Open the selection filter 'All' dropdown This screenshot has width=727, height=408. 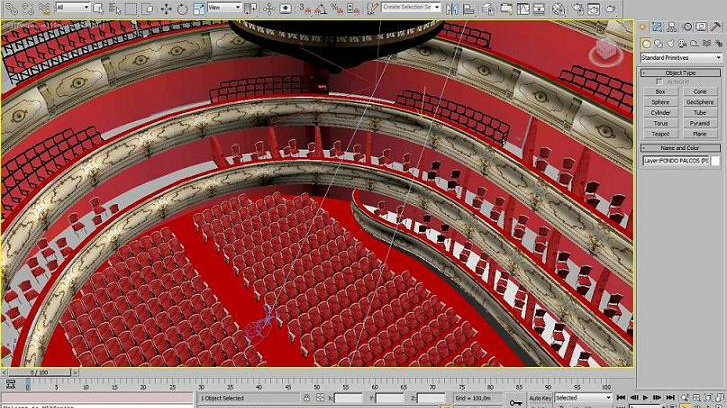(x=72, y=7)
